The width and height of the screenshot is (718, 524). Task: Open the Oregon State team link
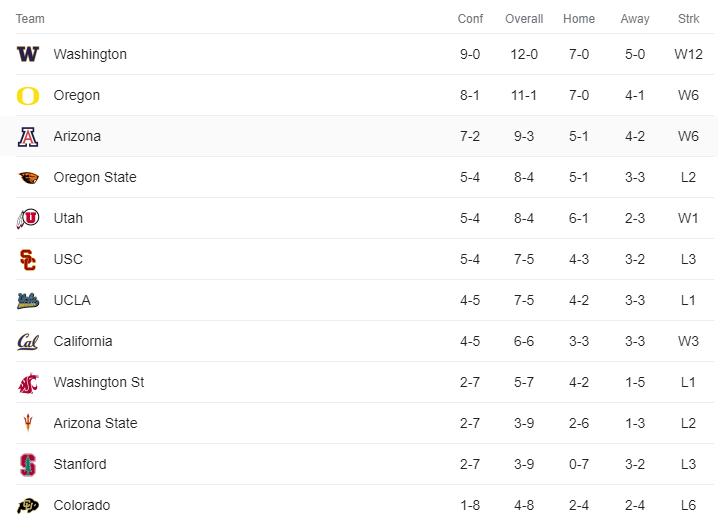tap(95, 177)
